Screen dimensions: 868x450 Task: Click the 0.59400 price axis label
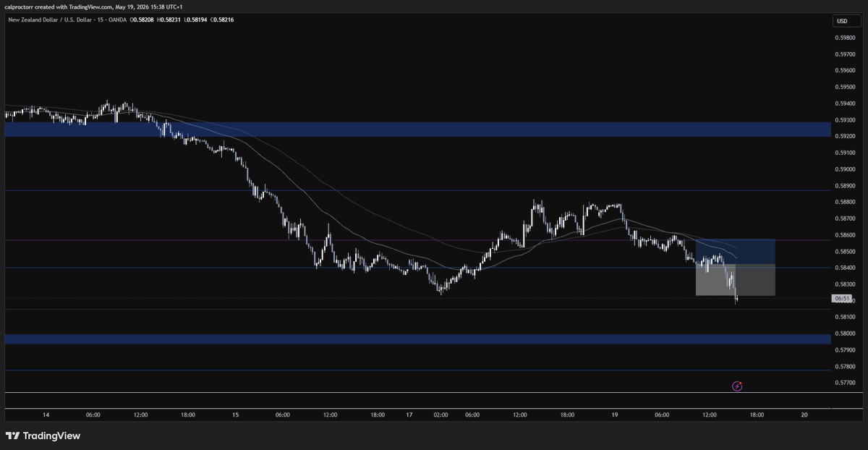846,103
